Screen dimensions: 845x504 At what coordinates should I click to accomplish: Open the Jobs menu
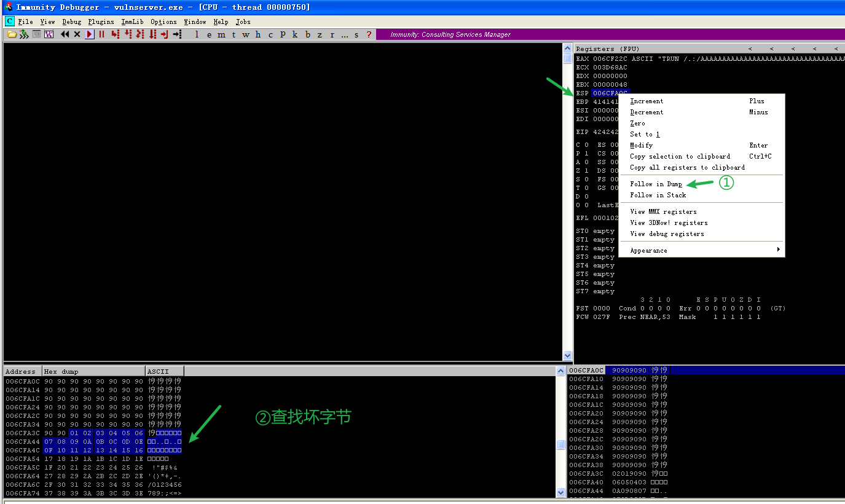(x=243, y=22)
